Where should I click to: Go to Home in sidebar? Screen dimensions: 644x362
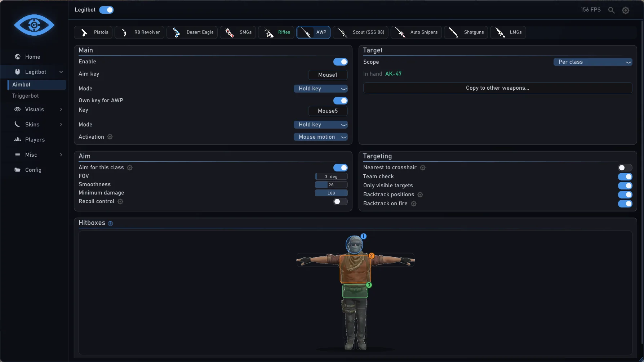pyautogui.click(x=34, y=57)
